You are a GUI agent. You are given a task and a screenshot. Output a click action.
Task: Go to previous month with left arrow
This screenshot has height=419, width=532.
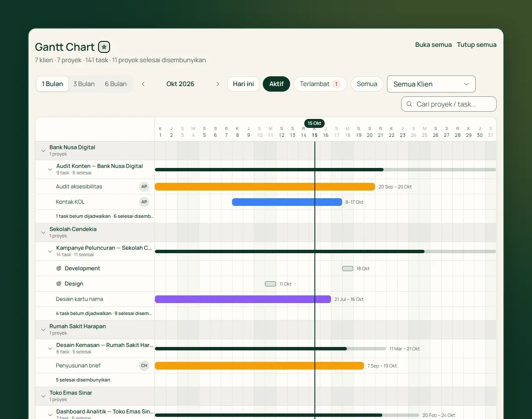143,84
